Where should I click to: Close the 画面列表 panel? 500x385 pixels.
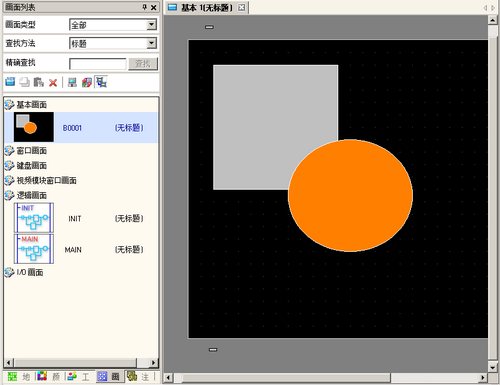coord(154,7)
